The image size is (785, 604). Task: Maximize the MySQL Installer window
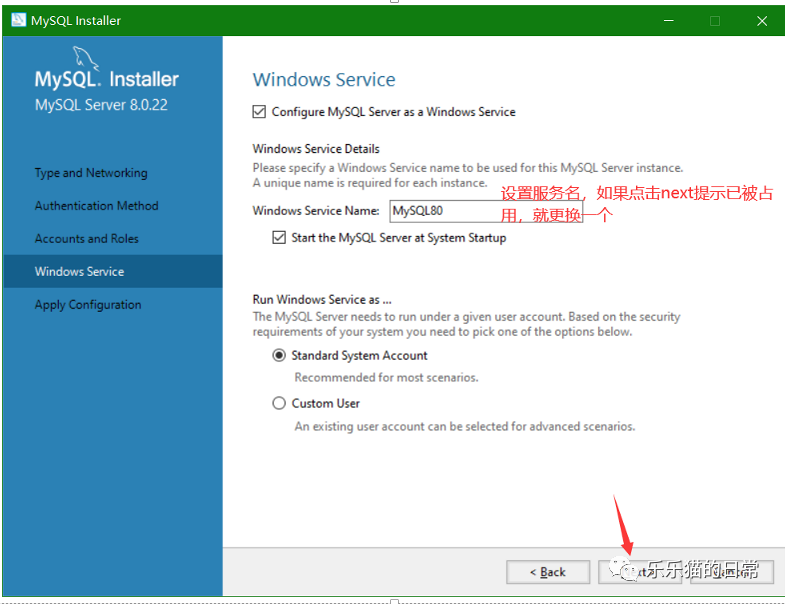coord(715,21)
